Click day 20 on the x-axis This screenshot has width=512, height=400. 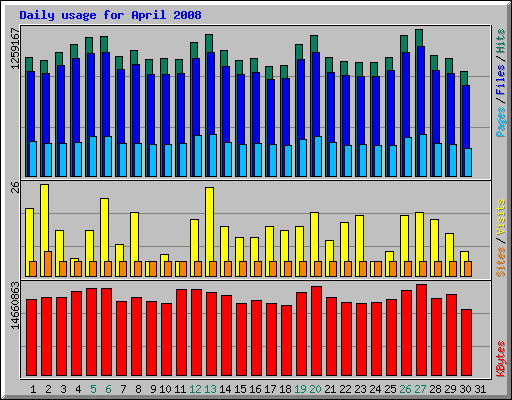[315, 389]
